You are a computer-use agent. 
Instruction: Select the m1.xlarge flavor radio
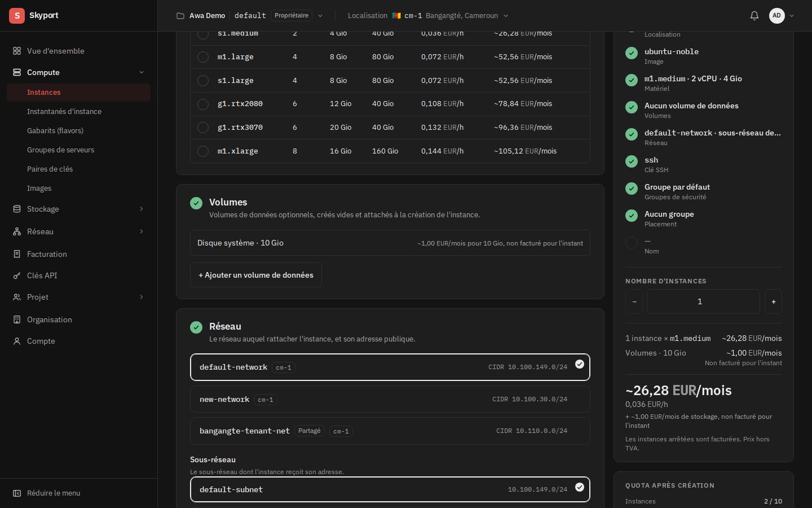tap(203, 151)
